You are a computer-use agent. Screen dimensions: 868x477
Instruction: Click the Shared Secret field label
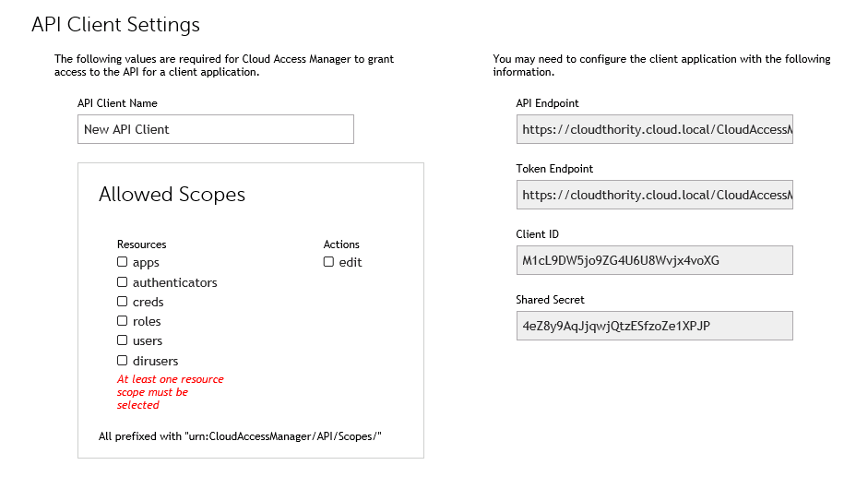550,300
